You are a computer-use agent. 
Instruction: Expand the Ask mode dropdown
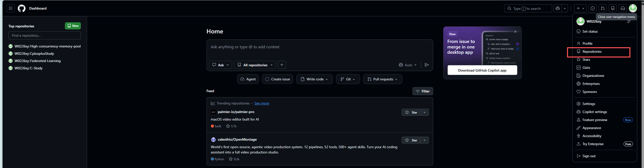click(x=220, y=65)
